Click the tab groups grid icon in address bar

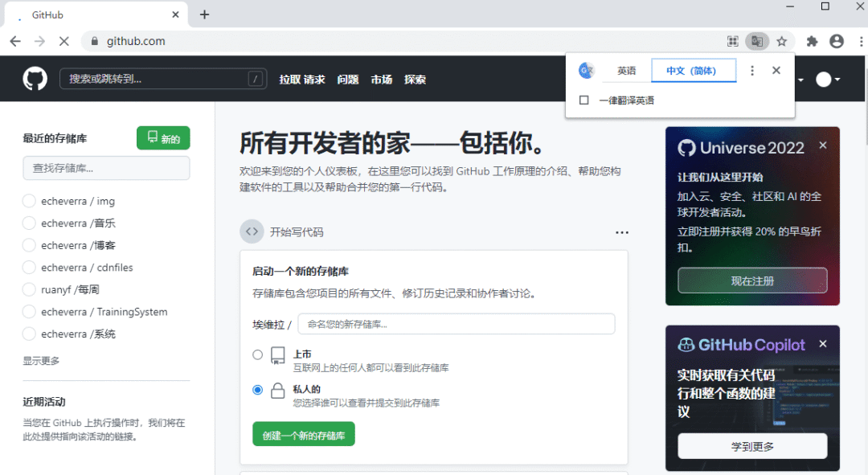[x=732, y=40]
